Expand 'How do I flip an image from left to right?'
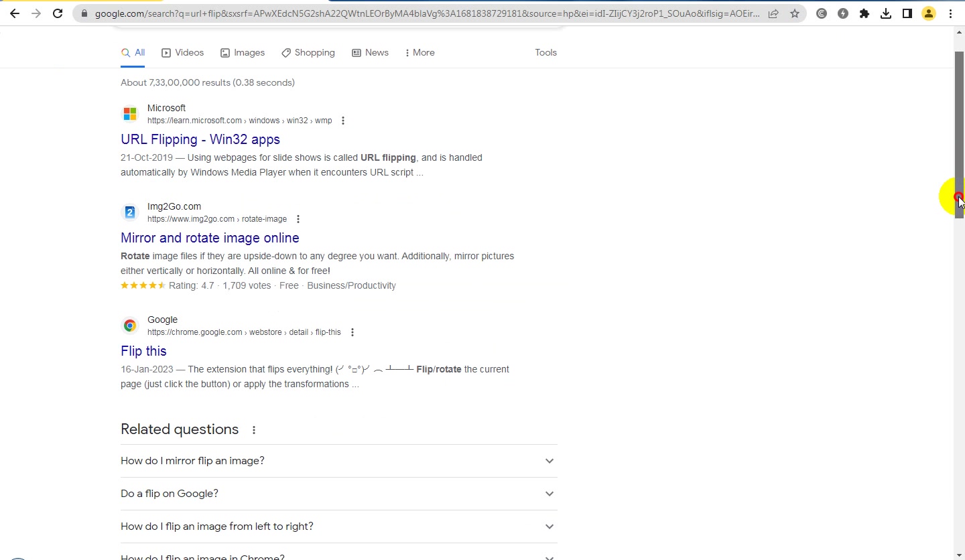The height and width of the screenshot is (560, 965). [x=338, y=527]
